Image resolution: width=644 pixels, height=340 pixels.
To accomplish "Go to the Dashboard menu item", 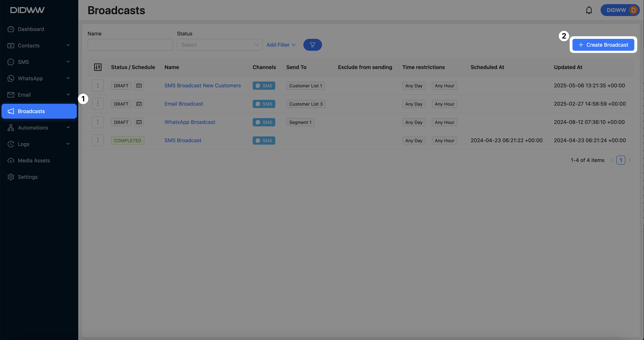I will [31, 29].
